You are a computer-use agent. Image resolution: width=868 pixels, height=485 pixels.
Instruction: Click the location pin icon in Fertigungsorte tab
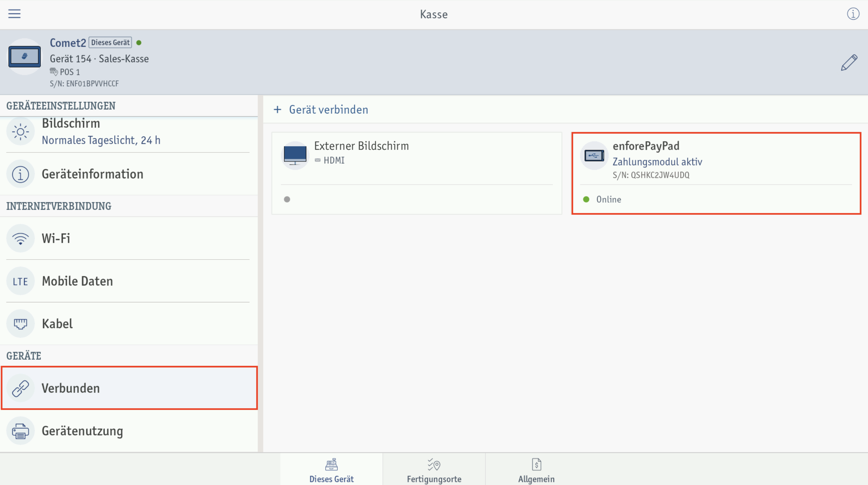[x=434, y=464]
